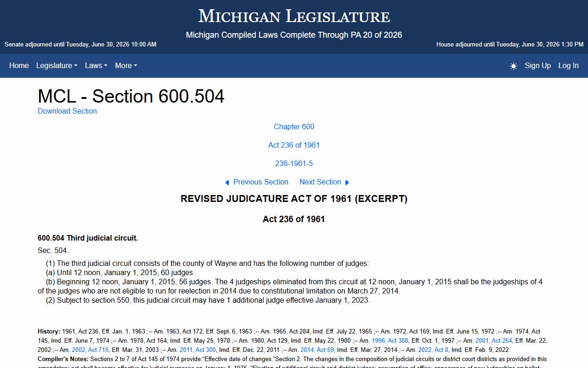
Task: Click the Previous Section left arrow icon
Action: pos(227,183)
